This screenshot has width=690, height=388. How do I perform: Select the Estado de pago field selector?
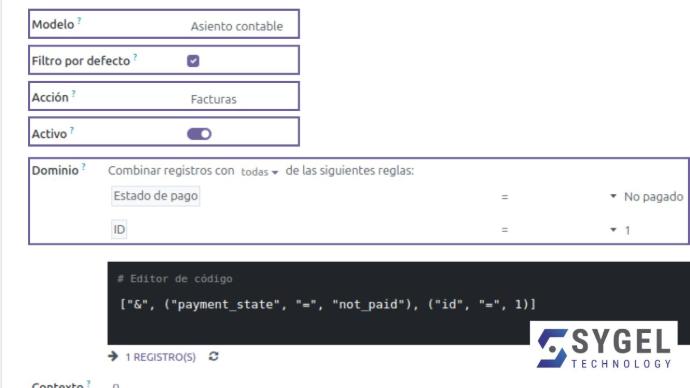[155, 196]
